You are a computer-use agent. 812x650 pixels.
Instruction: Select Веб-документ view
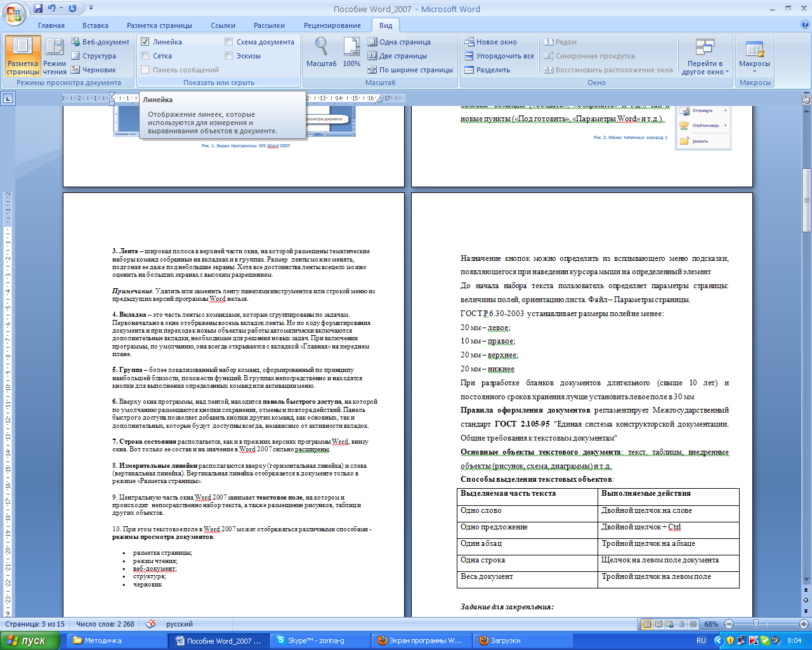tap(100, 42)
